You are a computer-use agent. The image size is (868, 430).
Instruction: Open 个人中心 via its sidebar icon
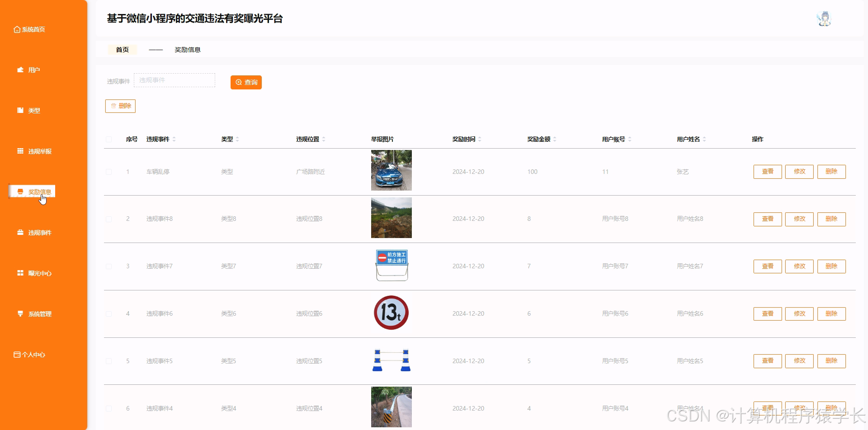tap(17, 354)
